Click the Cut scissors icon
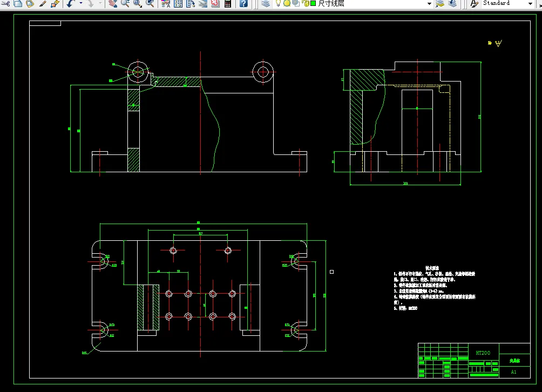Image resolution: width=542 pixels, height=392 pixels. [6, 3]
